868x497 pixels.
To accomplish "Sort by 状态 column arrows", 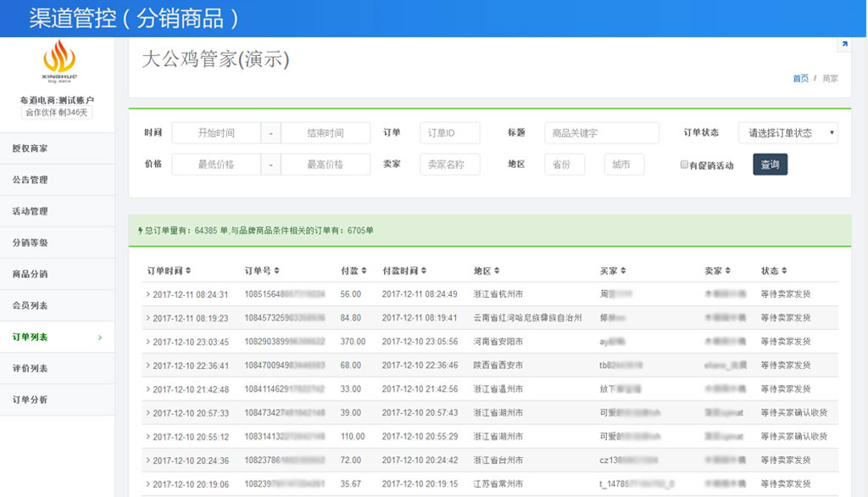I will pyautogui.click(x=784, y=271).
